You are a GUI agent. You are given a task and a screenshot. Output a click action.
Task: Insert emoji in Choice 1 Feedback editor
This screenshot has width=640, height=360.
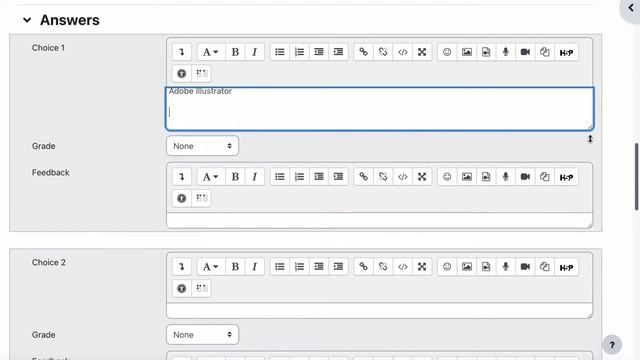point(447,177)
